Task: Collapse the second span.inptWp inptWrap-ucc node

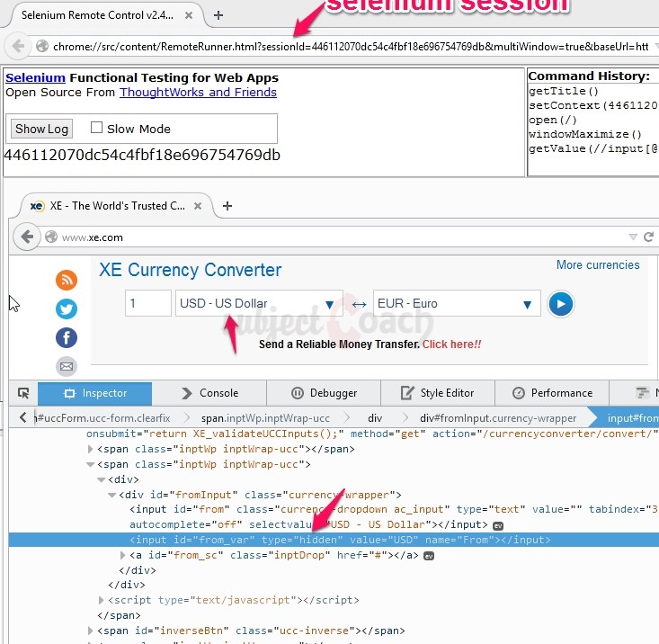Action: (90, 464)
